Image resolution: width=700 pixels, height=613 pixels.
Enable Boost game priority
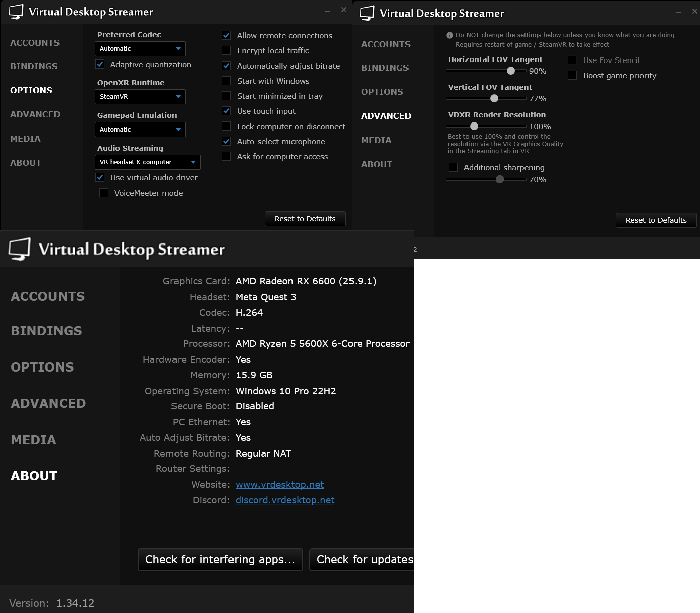click(572, 76)
